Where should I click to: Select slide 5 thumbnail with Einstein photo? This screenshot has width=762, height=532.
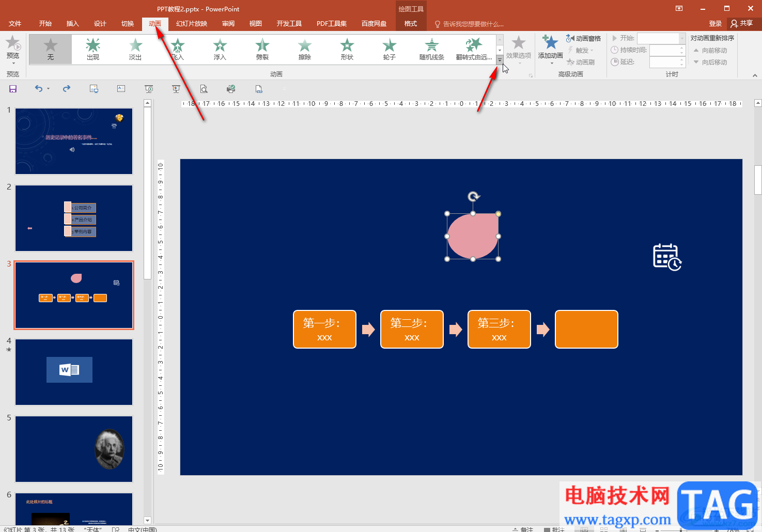tap(74, 449)
